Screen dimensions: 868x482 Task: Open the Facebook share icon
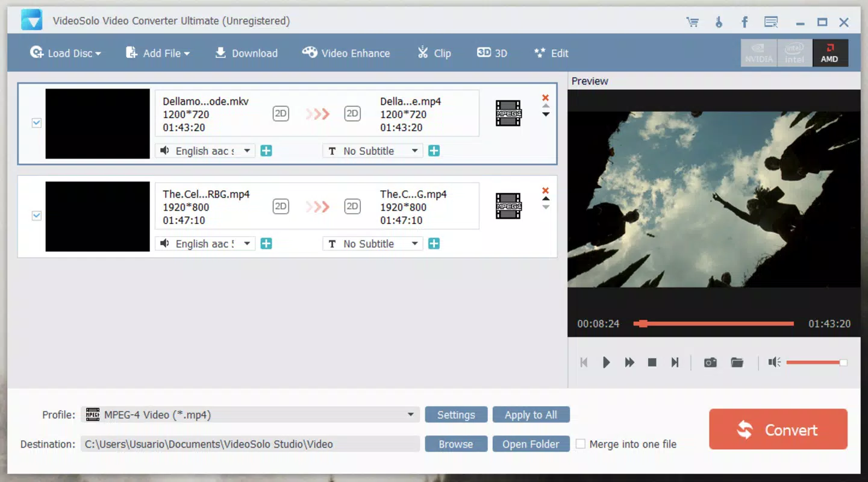745,22
